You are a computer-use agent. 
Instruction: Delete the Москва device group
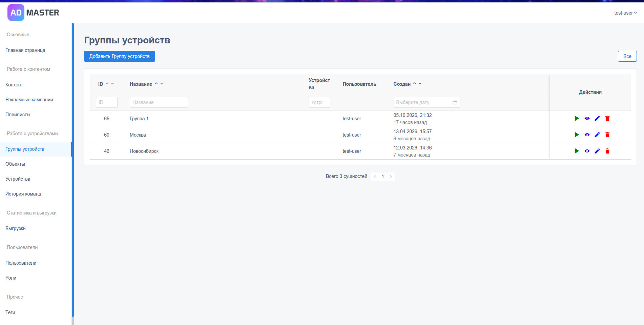tap(607, 135)
